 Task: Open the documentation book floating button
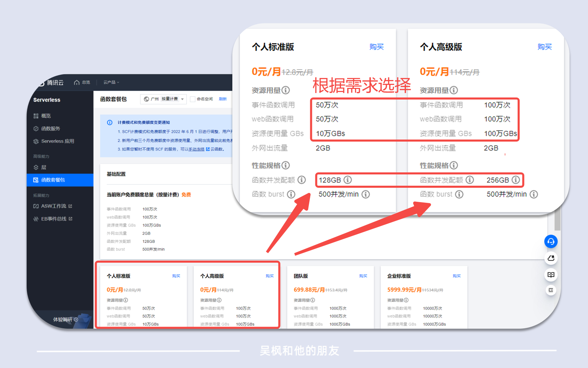551,275
